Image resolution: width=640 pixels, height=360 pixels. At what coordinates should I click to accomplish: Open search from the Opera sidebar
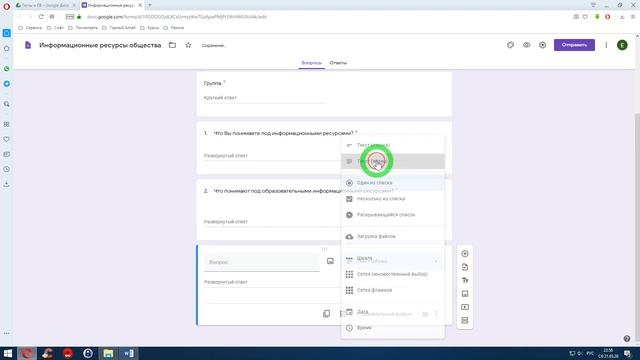[x=7, y=104]
